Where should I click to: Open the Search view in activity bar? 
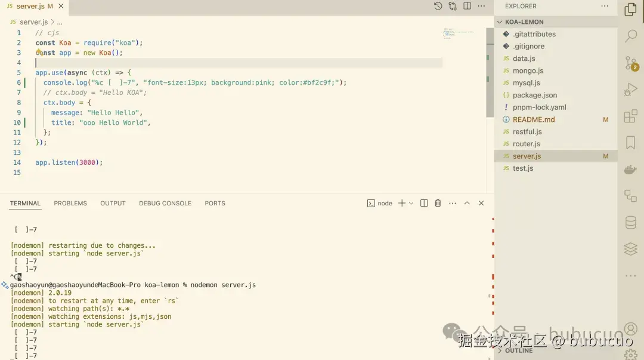pos(630,36)
